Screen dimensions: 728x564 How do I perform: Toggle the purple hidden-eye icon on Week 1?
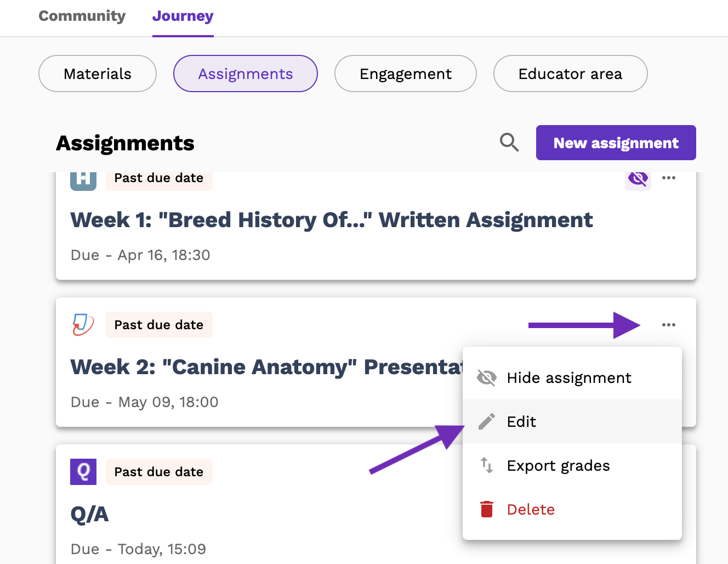pos(638,178)
